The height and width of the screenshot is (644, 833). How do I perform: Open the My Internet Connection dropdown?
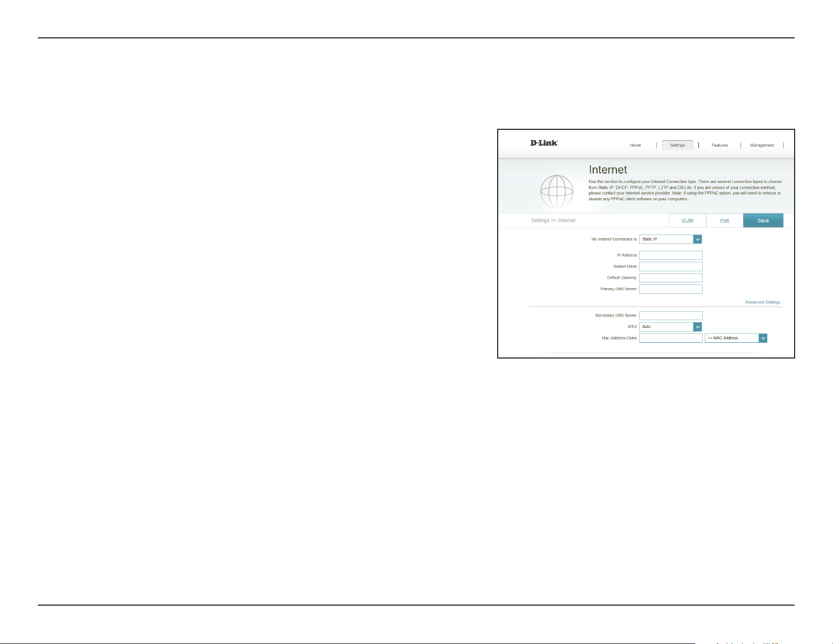tap(671, 239)
